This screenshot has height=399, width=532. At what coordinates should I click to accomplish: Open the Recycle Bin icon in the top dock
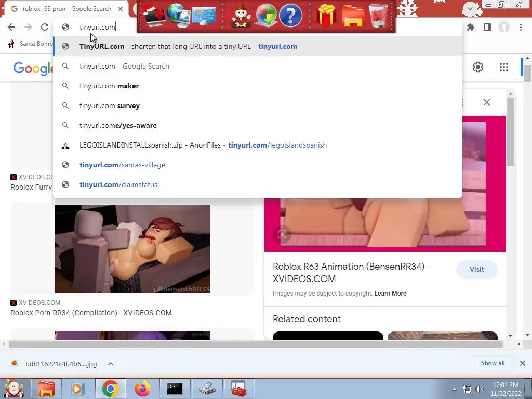point(378,16)
